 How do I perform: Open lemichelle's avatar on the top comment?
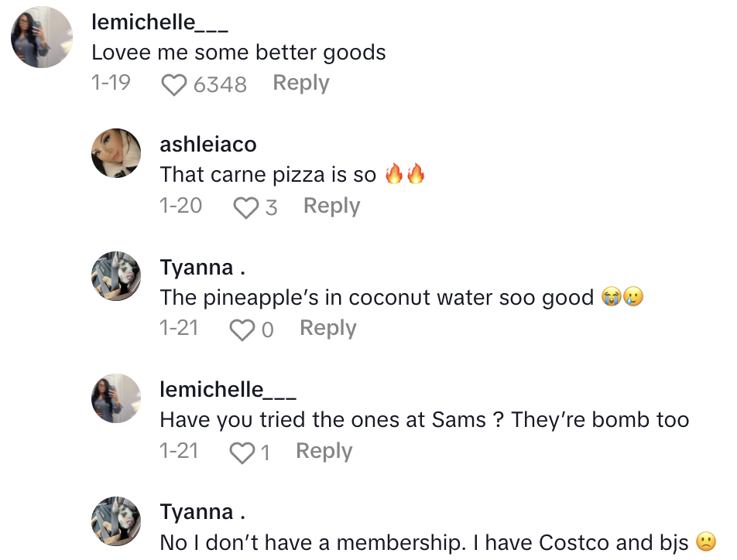point(42,38)
